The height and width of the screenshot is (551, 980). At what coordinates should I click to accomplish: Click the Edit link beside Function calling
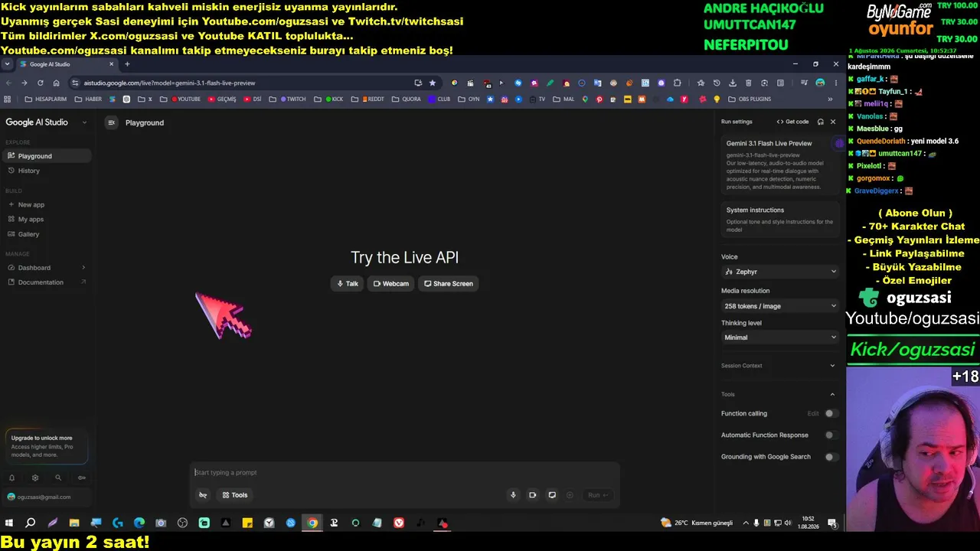click(813, 414)
